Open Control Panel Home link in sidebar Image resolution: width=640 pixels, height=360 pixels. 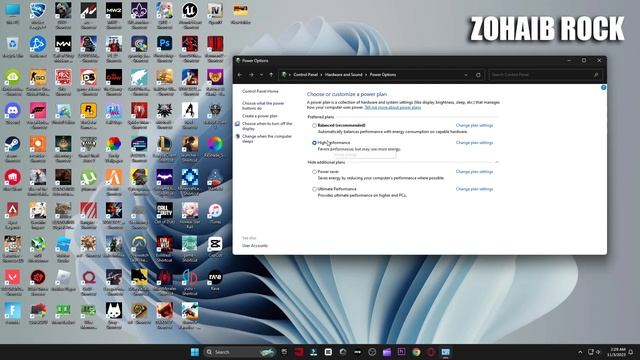point(260,91)
